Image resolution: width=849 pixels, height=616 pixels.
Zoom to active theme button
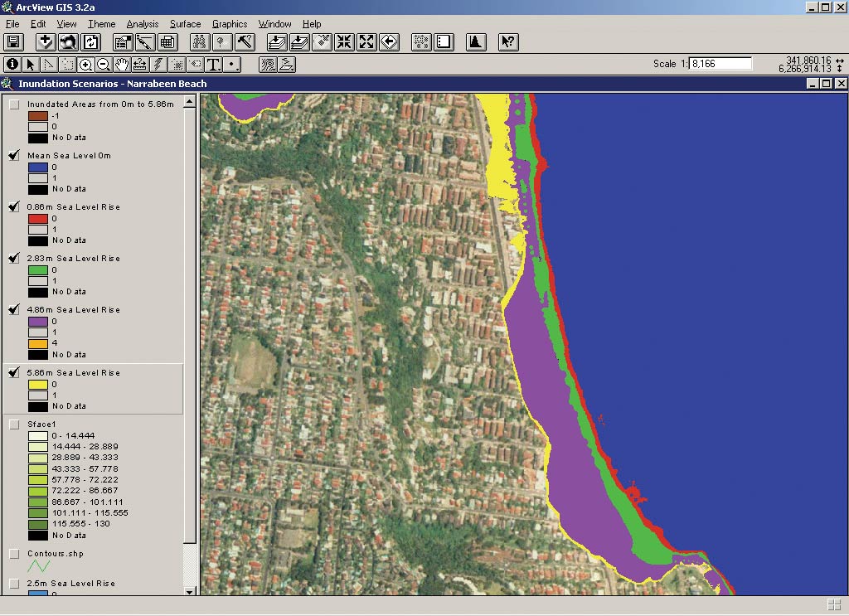298,42
